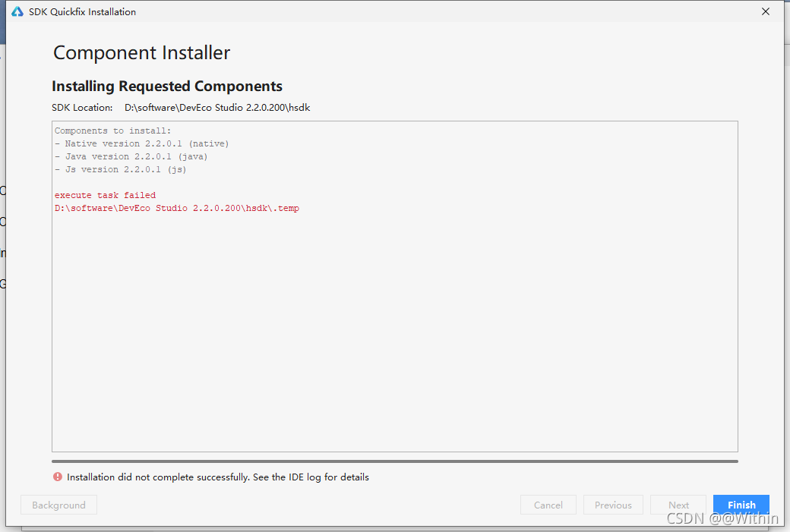
Task: Click the disabled Next button
Action: point(678,505)
